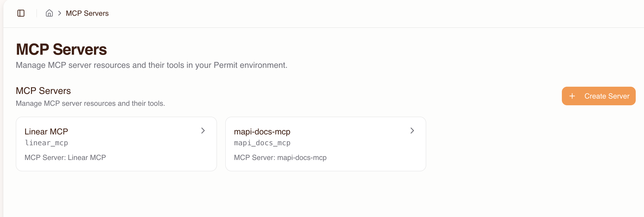Click the mapi_docs_mcp key label

click(x=262, y=143)
